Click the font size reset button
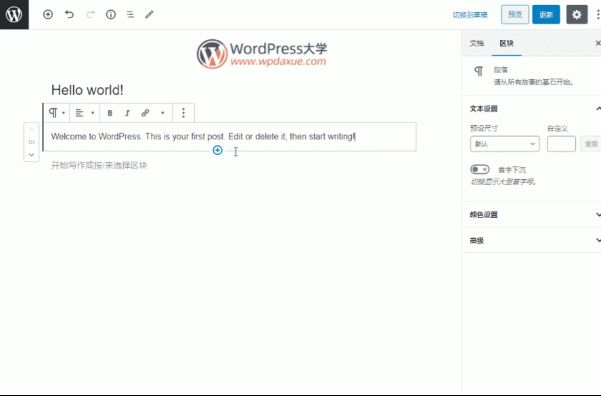This screenshot has height=396, width=601. [591, 144]
